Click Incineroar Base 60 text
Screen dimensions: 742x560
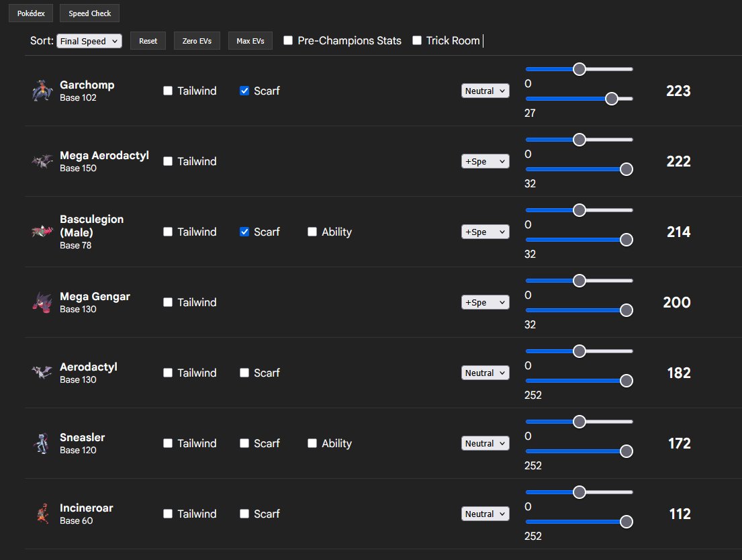(76, 520)
